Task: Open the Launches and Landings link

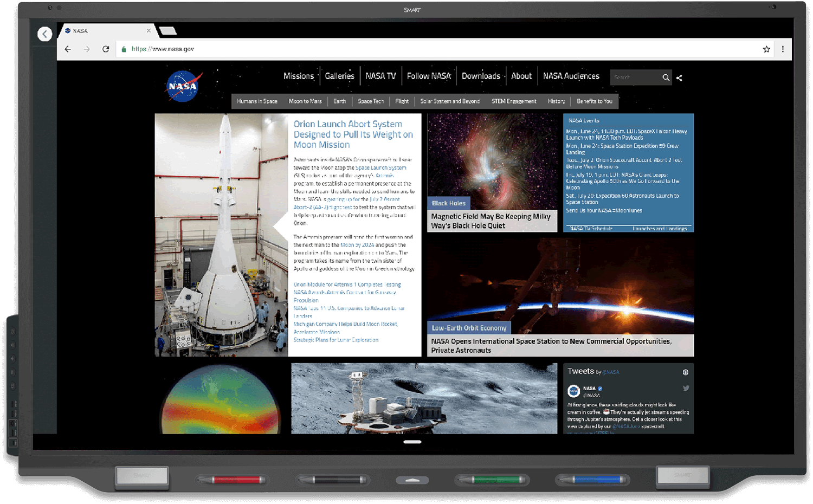Action: pyautogui.click(x=660, y=229)
